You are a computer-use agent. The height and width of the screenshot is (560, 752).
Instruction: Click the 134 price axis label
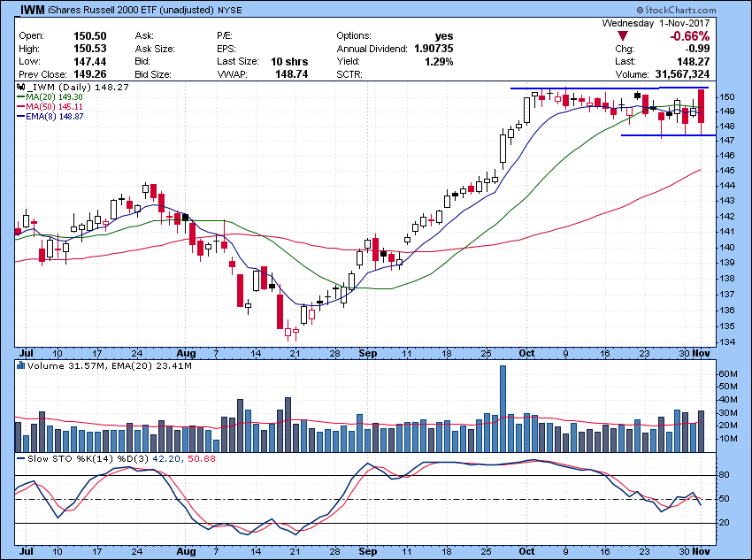coord(725,342)
